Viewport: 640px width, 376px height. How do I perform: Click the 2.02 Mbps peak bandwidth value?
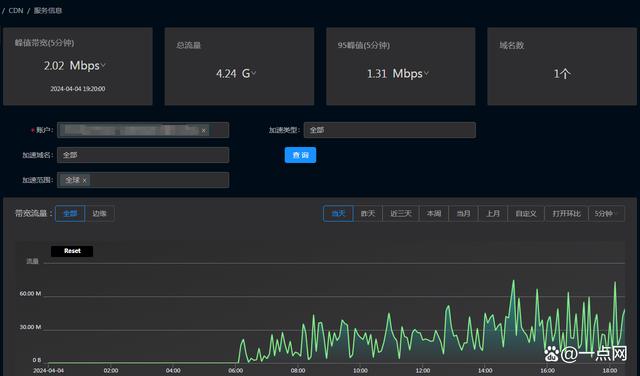tap(71, 65)
